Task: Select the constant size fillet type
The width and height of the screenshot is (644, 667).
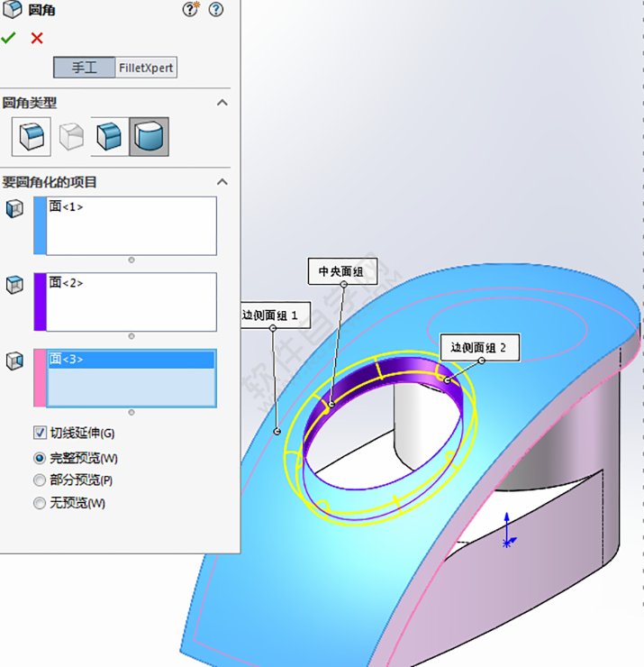Action: pyautogui.click(x=32, y=136)
